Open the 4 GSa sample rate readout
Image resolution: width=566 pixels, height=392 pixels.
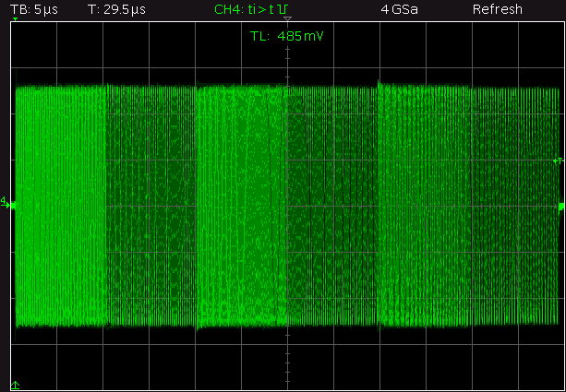pyautogui.click(x=400, y=9)
